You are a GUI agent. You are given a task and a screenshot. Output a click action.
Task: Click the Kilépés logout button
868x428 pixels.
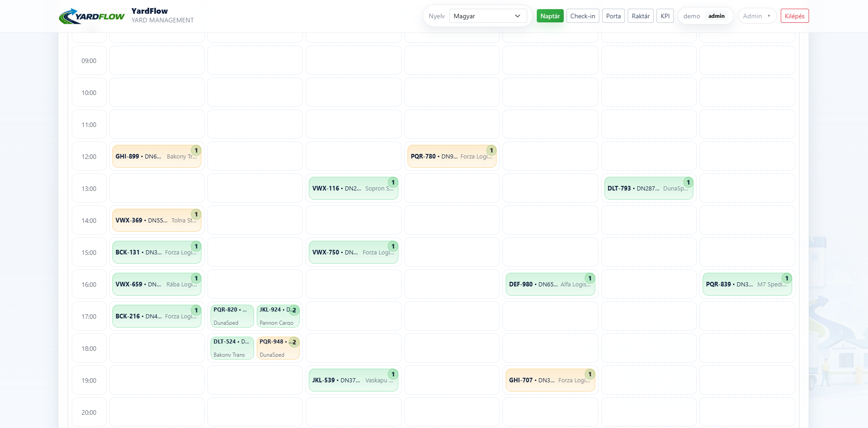(x=794, y=16)
